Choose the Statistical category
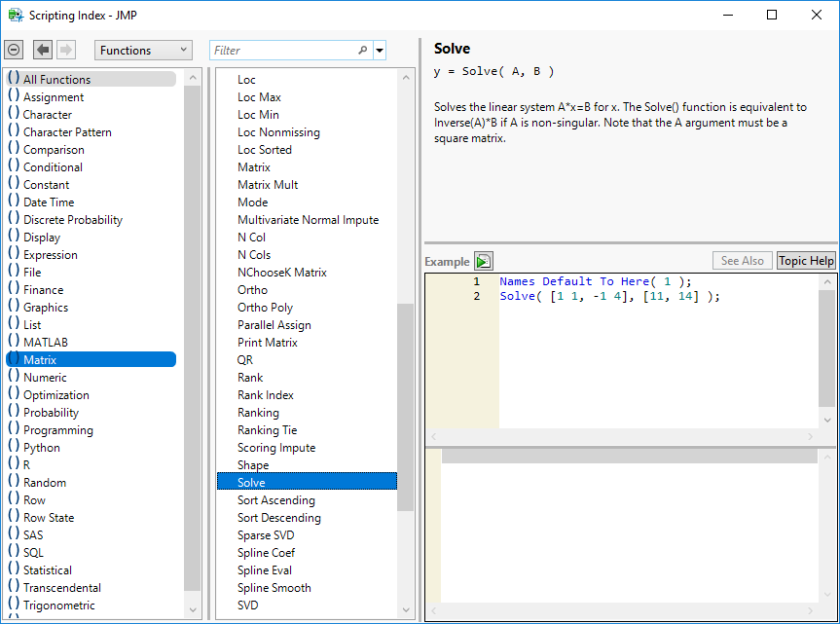 [x=47, y=569]
